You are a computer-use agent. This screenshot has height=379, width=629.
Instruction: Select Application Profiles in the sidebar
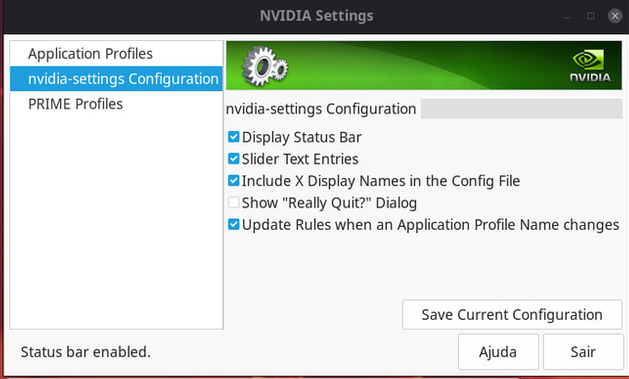click(x=116, y=54)
